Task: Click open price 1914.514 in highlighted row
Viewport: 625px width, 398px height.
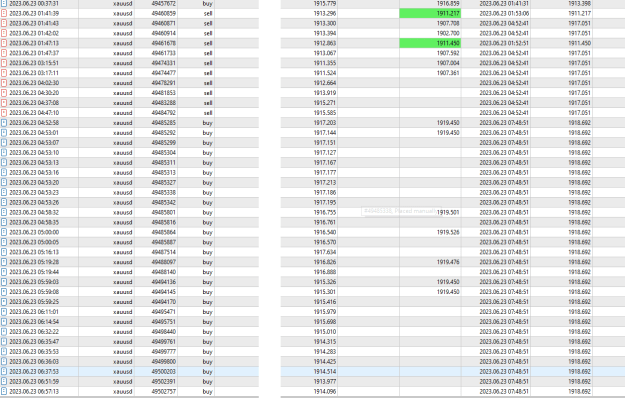Action: (324, 372)
